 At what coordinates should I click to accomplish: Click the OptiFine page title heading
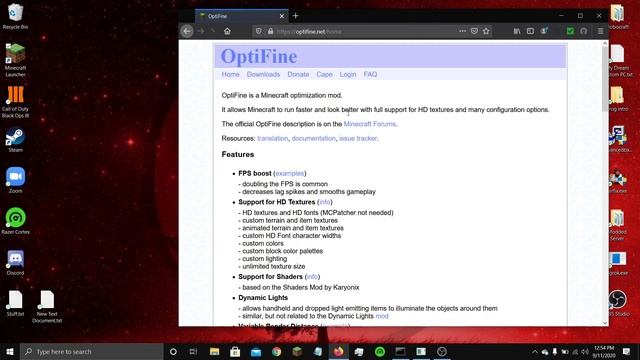[259, 56]
